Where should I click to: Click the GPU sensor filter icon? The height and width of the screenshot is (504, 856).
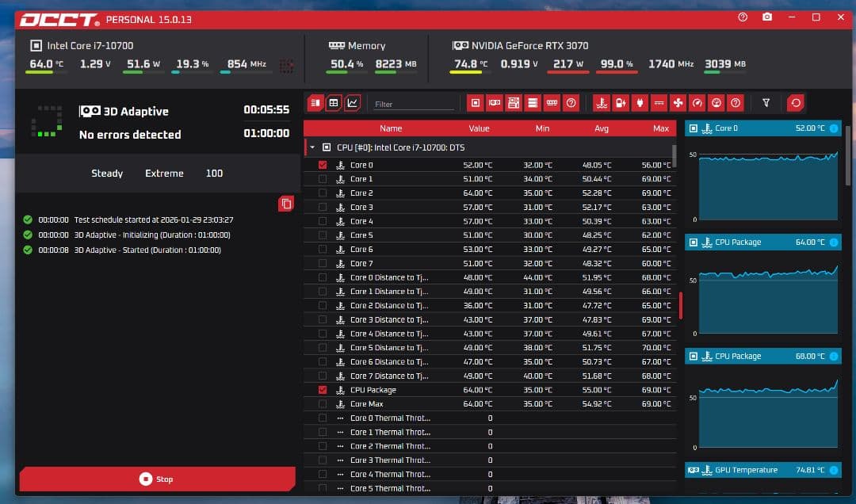point(495,103)
